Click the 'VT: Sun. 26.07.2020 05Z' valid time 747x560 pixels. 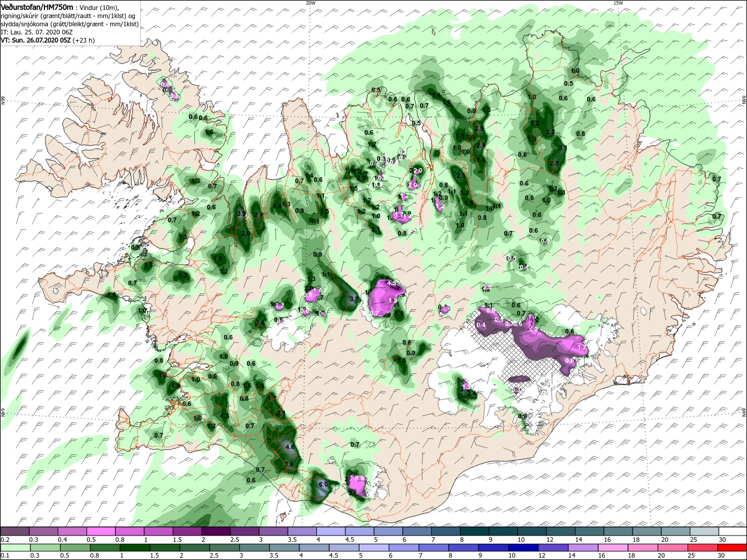tap(36, 40)
